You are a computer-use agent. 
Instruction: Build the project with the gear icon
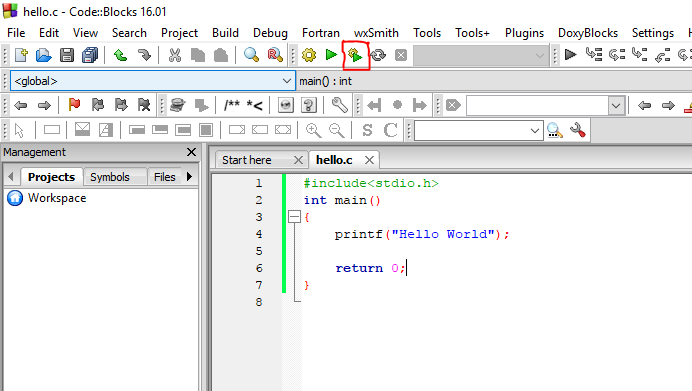pos(309,55)
